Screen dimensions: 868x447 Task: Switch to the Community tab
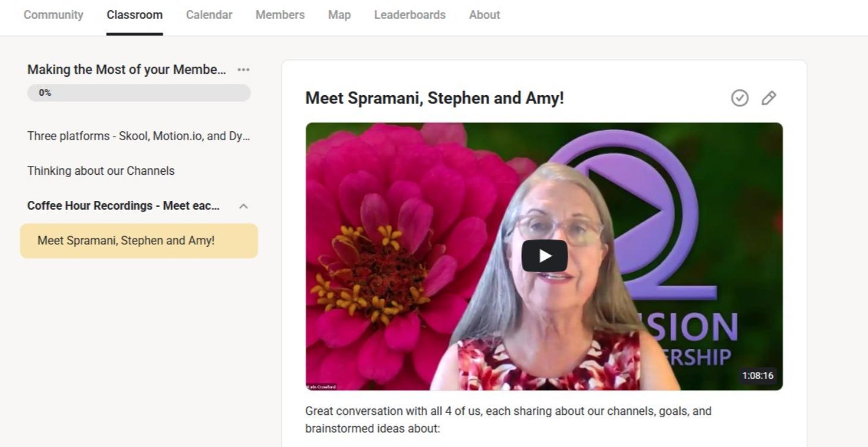coord(53,15)
